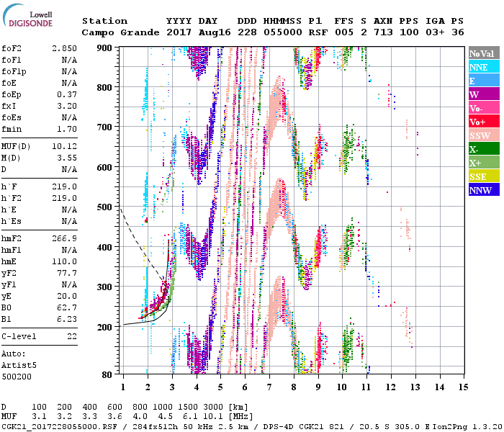
Task: Click the 900 label on height axis
Action: (x=105, y=48)
